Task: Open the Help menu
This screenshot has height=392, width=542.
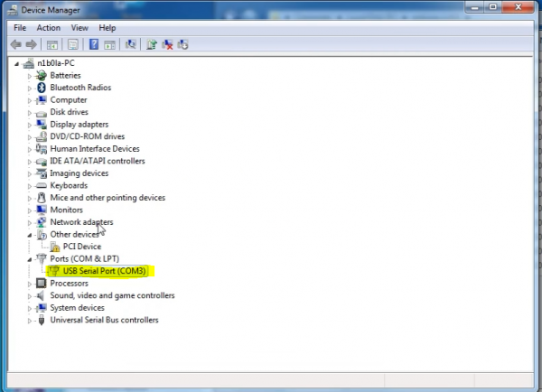Action: [107, 28]
